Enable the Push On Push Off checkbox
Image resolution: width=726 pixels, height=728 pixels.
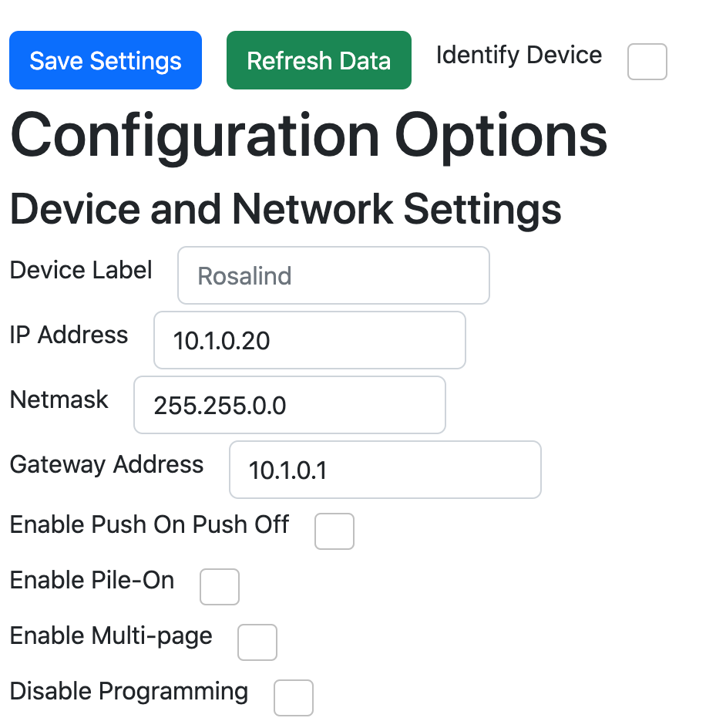[334, 531]
